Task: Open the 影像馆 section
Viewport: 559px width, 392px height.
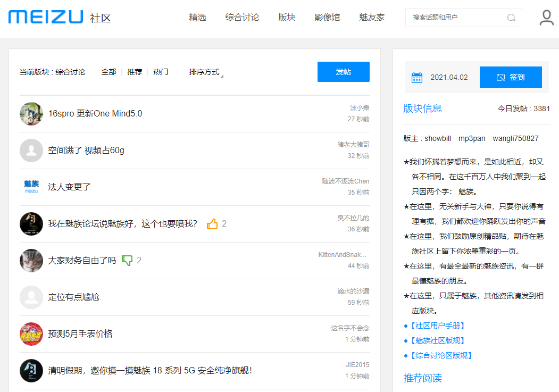Action: pyautogui.click(x=327, y=17)
